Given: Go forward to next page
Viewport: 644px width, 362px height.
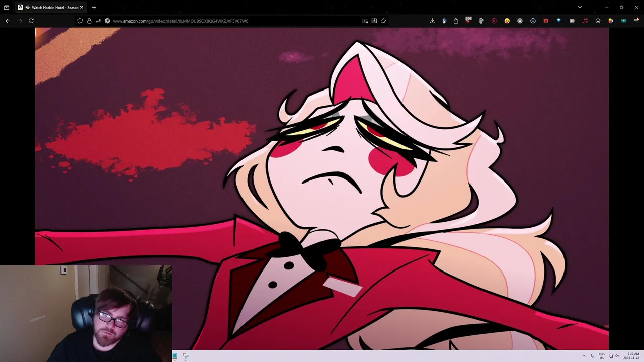Looking at the screenshot, I should click(20, 21).
